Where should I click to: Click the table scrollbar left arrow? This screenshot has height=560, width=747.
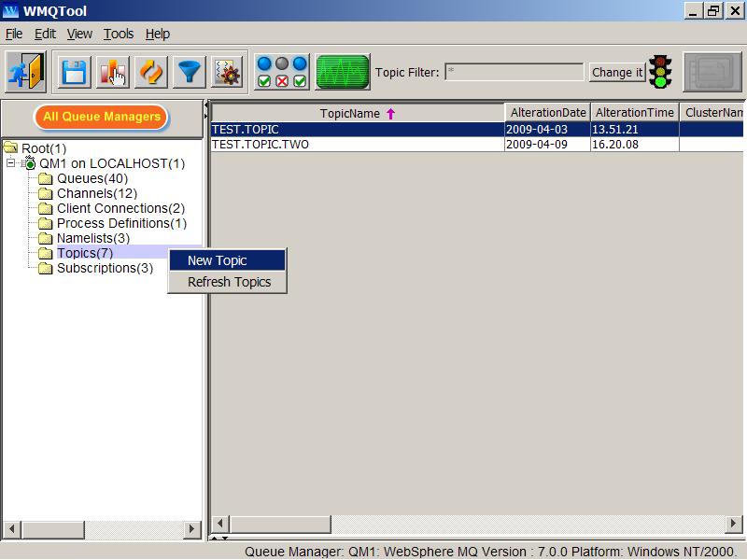point(220,525)
